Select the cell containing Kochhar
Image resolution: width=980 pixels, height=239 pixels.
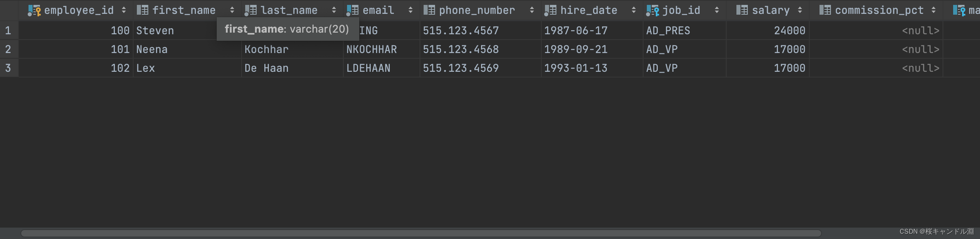click(x=266, y=49)
